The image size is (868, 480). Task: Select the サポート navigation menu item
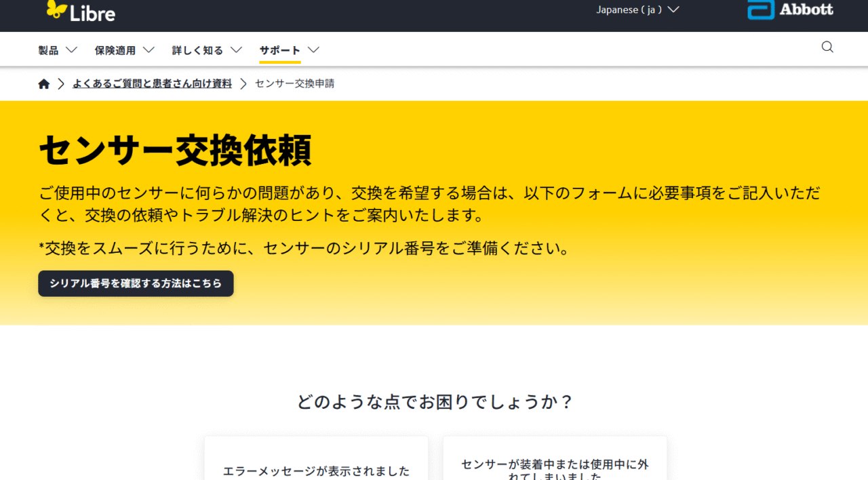[279, 50]
